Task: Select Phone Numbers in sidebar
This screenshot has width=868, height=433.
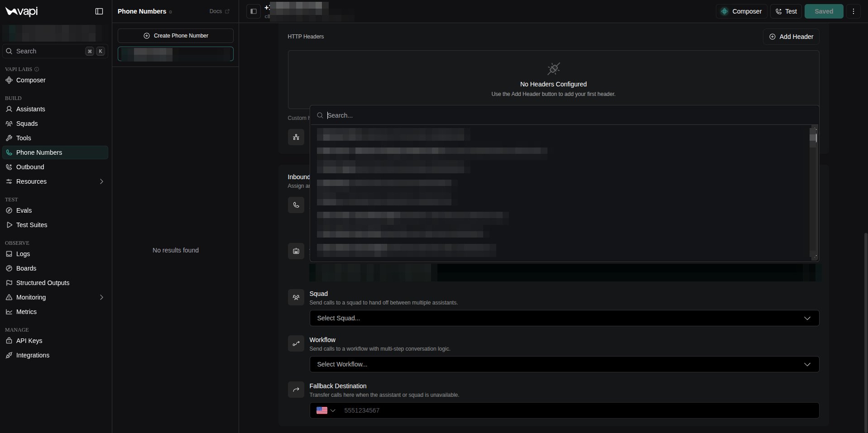Action: point(55,152)
